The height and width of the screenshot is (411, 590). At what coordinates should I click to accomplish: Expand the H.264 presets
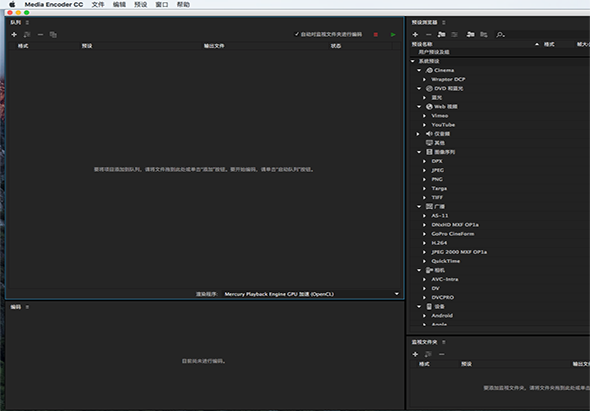tap(424, 243)
